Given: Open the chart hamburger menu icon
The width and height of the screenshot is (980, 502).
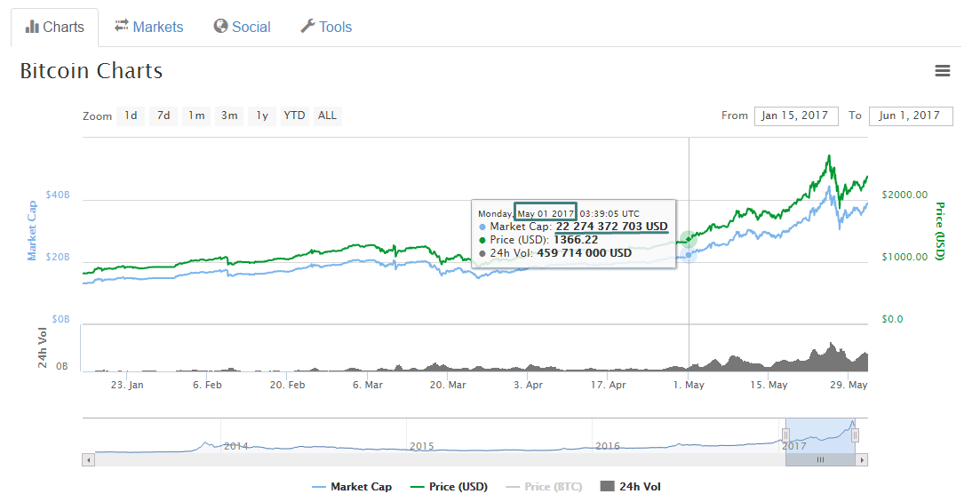Looking at the screenshot, I should pos(943,71).
